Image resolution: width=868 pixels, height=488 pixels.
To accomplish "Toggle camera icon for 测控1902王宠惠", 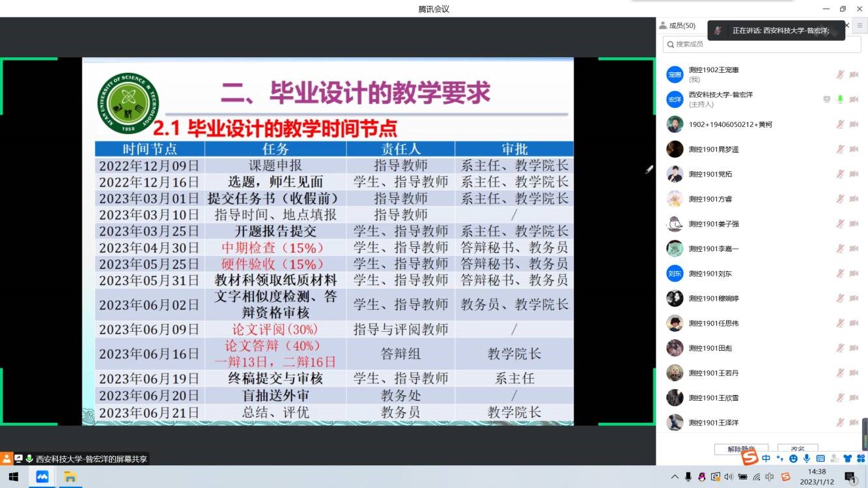I will click(854, 74).
